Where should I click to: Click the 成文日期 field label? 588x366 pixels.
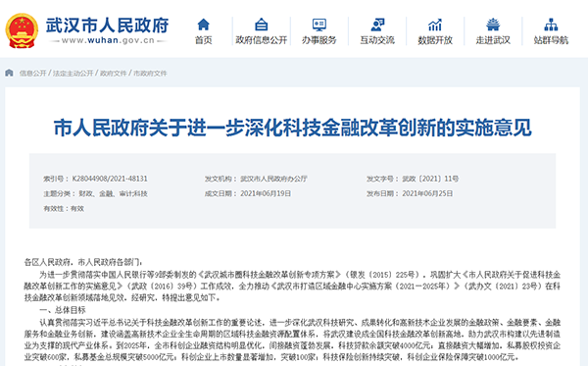220,193
